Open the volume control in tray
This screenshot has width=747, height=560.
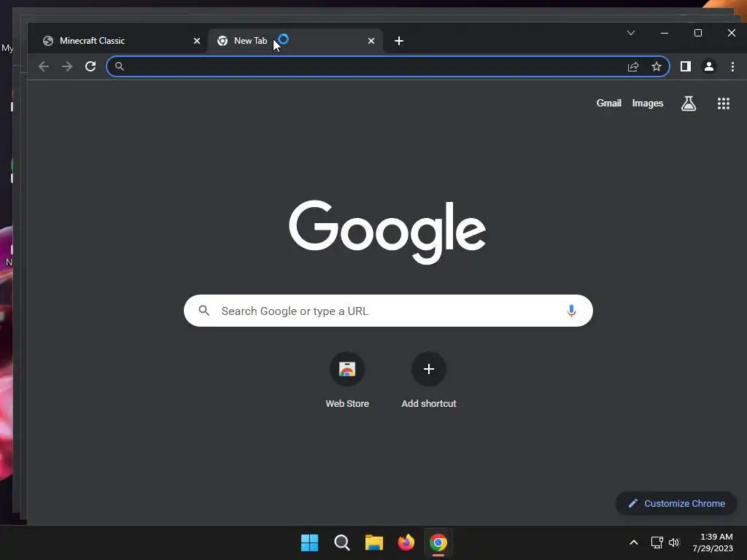(x=674, y=542)
